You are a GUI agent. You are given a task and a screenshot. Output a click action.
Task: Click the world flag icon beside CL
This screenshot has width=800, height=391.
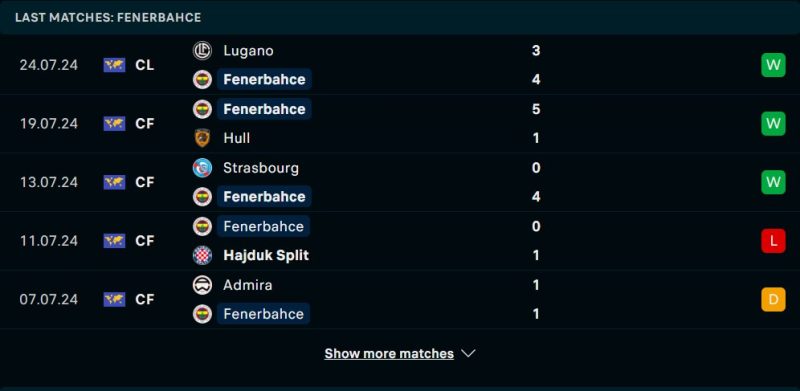pos(114,65)
